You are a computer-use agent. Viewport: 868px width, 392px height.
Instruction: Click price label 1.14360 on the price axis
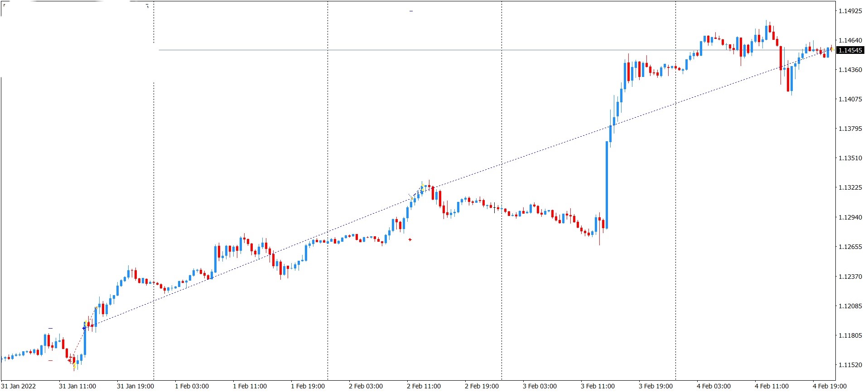click(x=850, y=70)
